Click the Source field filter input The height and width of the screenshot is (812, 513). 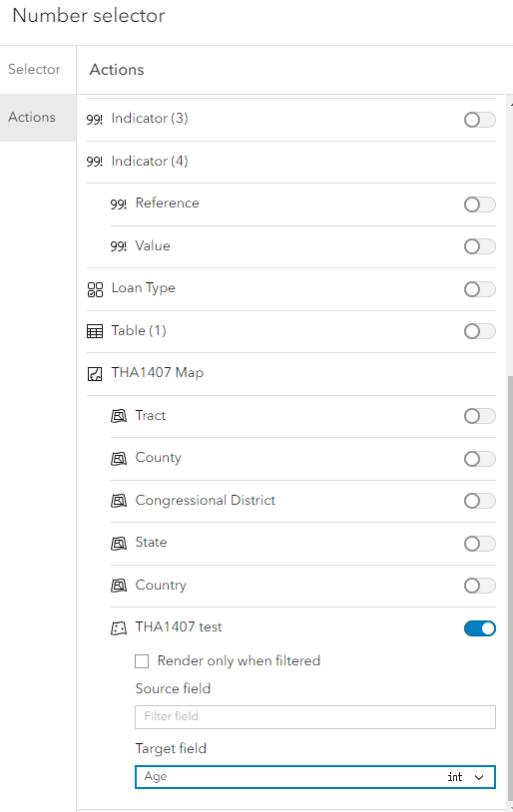point(315,716)
